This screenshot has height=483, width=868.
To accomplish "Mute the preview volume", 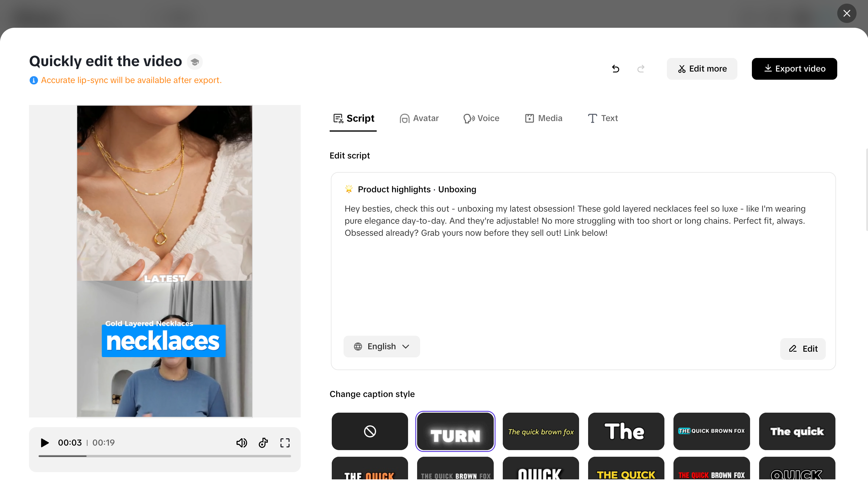I will 242,443.
